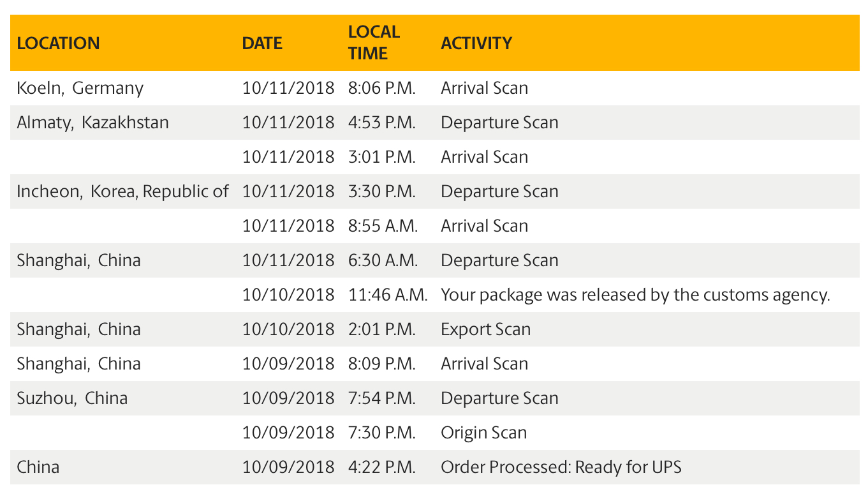Select the LOCAL TIME column header

pos(374,43)
